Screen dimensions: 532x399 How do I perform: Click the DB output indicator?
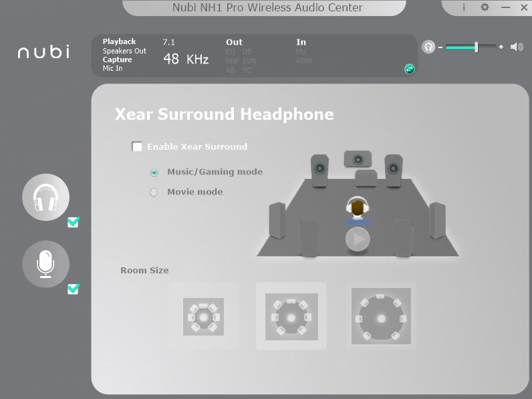tap(247, 51)
